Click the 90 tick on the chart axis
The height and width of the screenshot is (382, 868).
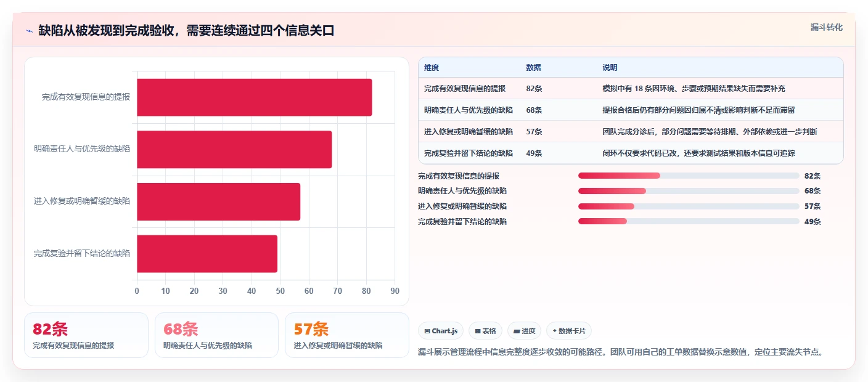[x=395, y=291]
